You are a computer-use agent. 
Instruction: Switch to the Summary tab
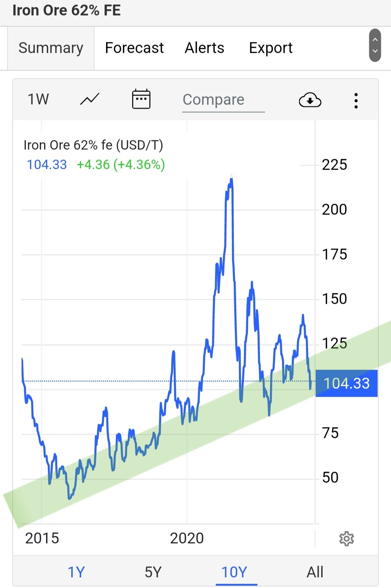click(x=51, y=48)
